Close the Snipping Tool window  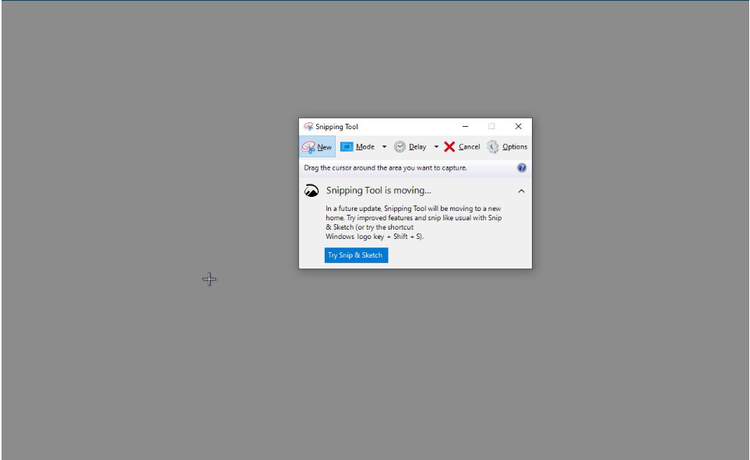(518, 127)
